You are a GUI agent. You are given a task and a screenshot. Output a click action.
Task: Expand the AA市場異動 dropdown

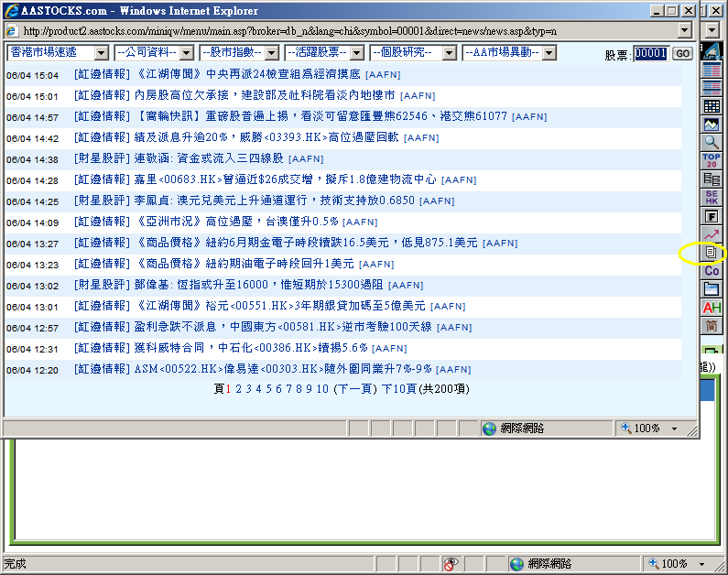pos(509,52)
